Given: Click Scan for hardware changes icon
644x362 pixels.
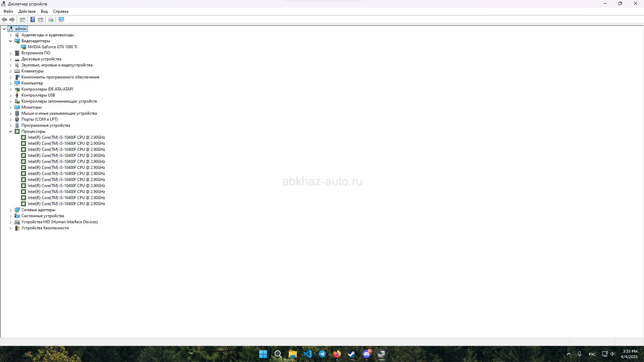Looking at the screenshot, I should point(61,20).
